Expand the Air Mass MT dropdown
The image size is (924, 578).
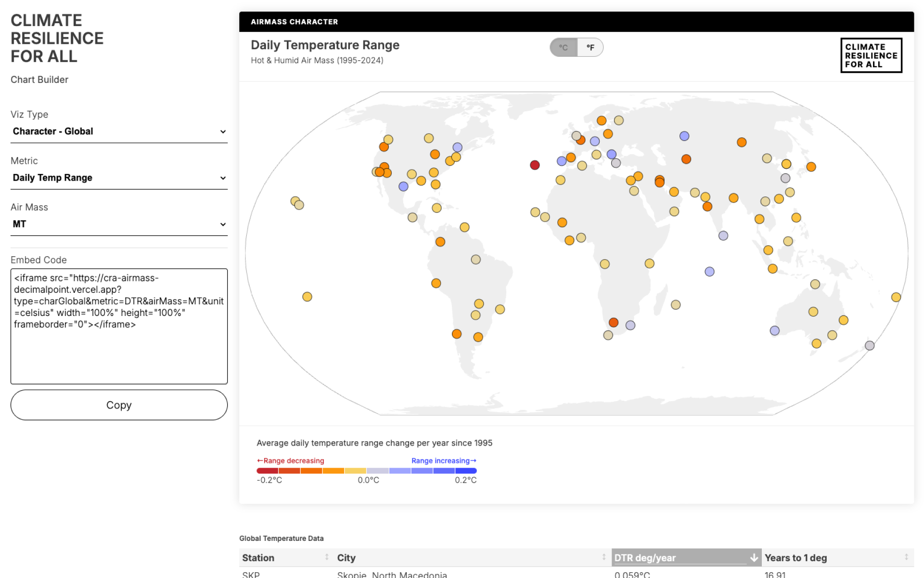tap(119, 224)
